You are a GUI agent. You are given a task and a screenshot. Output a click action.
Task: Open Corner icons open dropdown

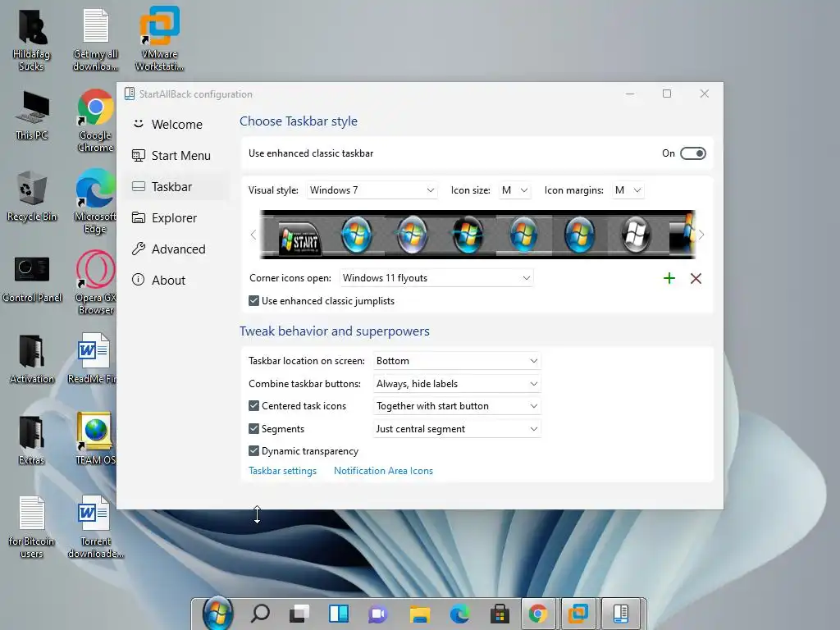[436, 278]
